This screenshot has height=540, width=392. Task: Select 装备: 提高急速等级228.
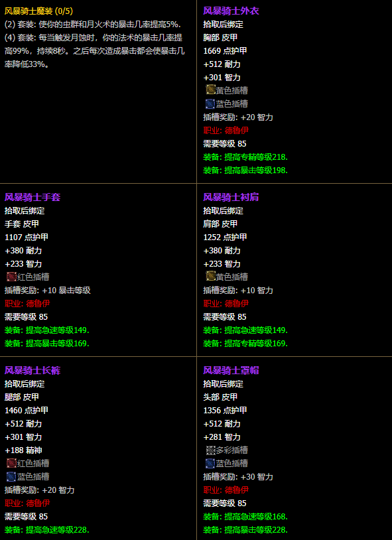click(x=47, y=530)
